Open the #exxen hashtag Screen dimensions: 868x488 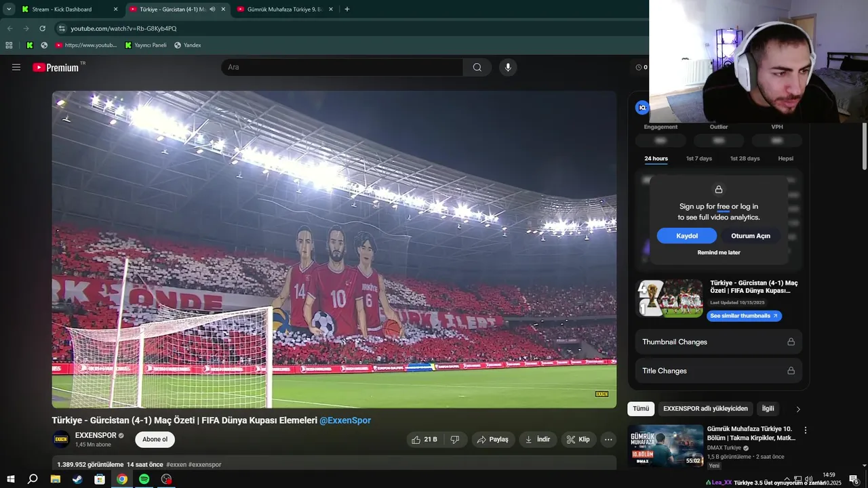pyautogui.click(x=176, y=464)
